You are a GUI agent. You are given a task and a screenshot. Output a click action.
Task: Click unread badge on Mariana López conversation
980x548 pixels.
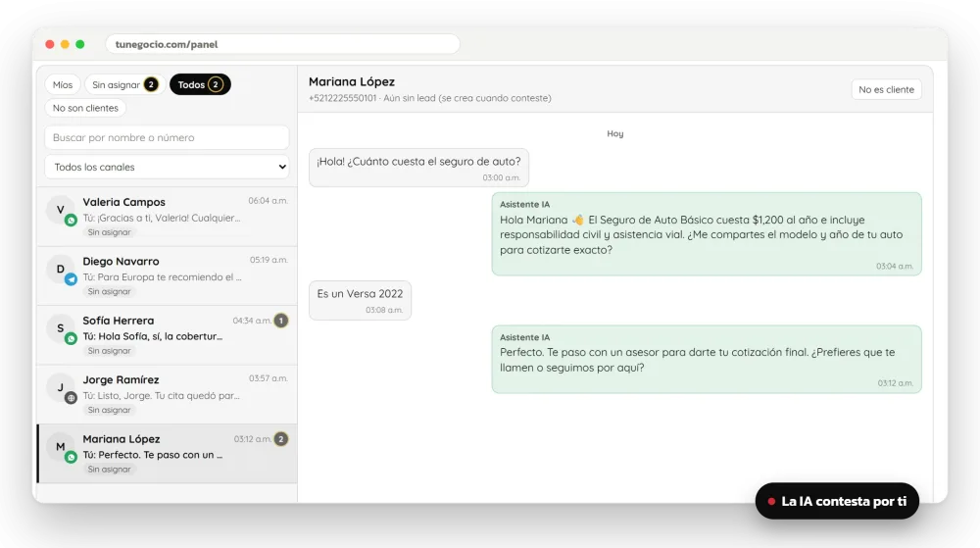click(281, 439)
